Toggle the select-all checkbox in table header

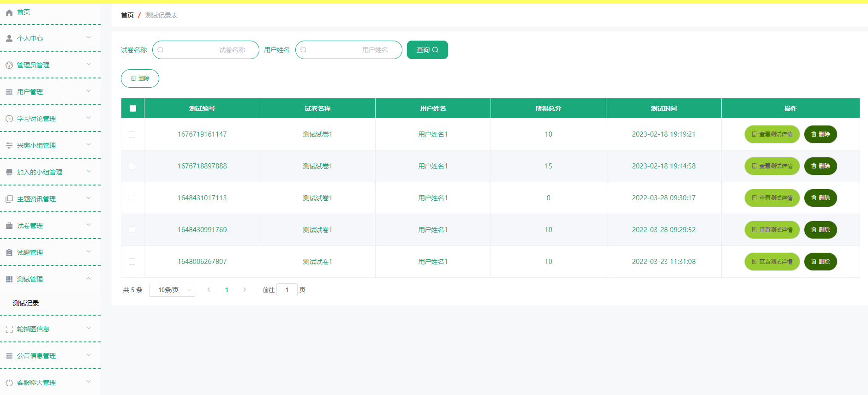click(x=133, y=108)
